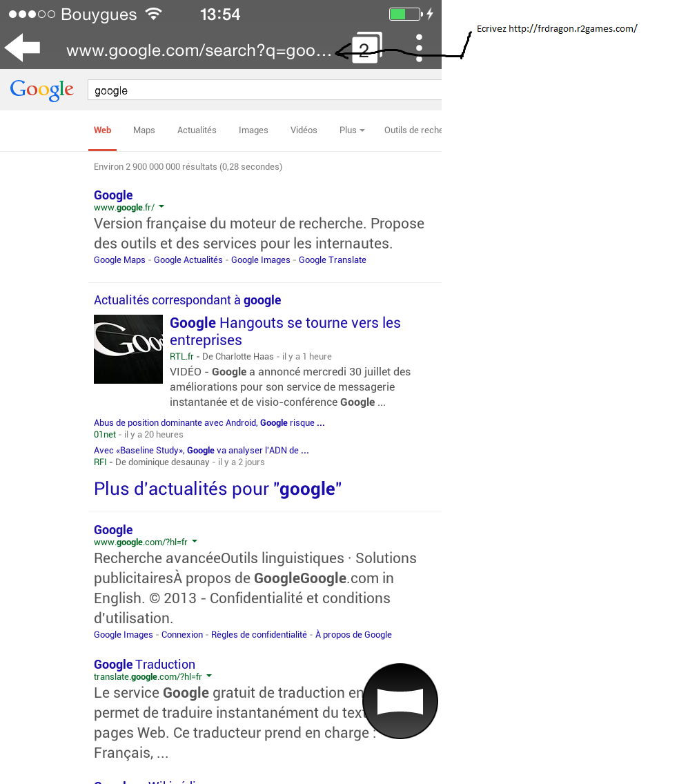Open dropdown arrow next to www.google.fr/

pos(161,207)
